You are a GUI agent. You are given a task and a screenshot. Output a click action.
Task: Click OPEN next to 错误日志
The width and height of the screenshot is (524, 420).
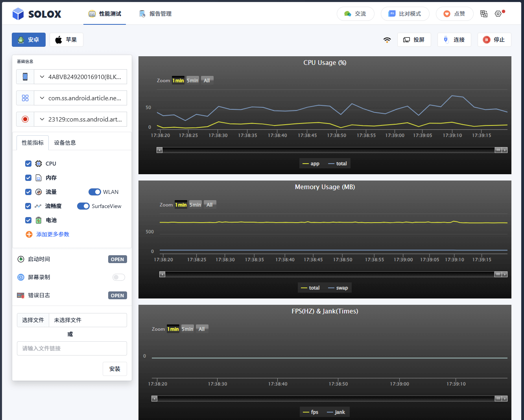(x=118, y=295)
